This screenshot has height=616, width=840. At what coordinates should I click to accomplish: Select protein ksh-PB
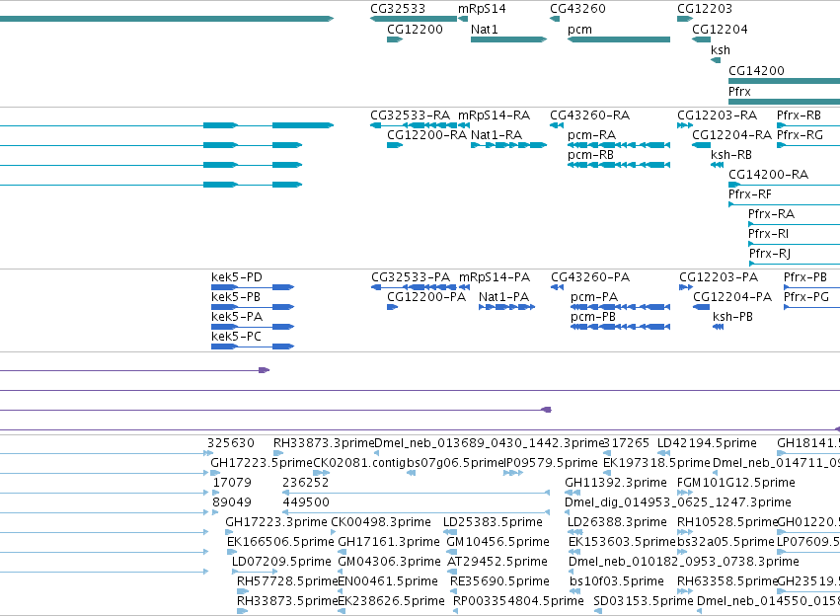coord(732,317)
